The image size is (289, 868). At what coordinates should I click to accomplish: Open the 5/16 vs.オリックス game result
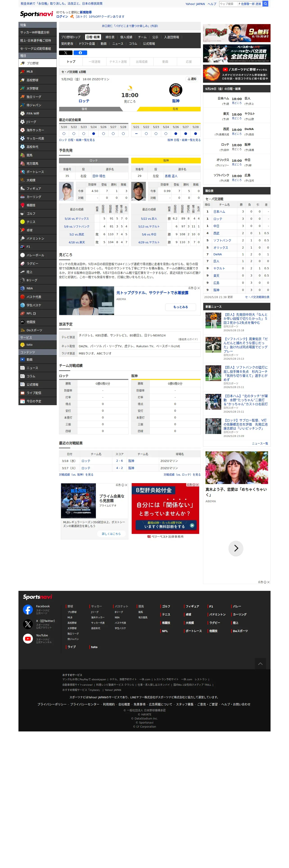point(77,219)
